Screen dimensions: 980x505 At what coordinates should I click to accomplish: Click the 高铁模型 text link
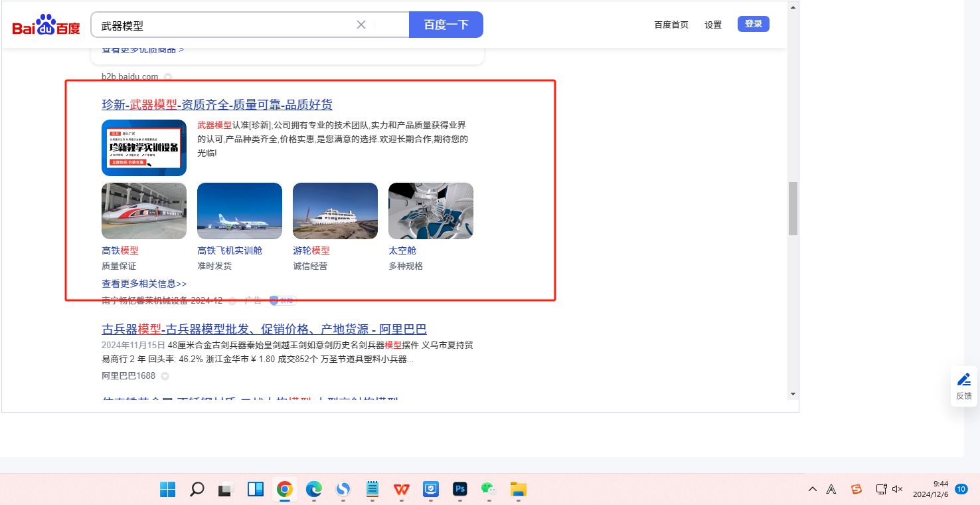pos(120,251)
